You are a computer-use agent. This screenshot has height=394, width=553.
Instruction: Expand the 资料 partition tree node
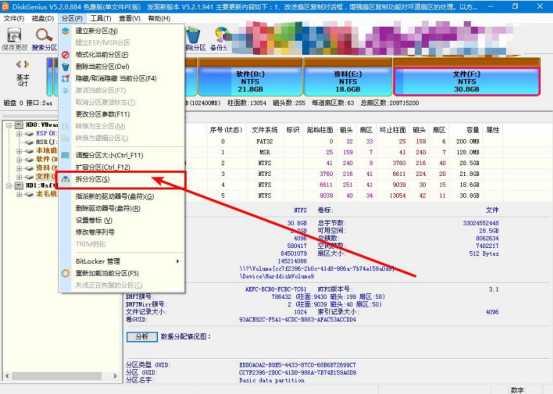(19, 168)
